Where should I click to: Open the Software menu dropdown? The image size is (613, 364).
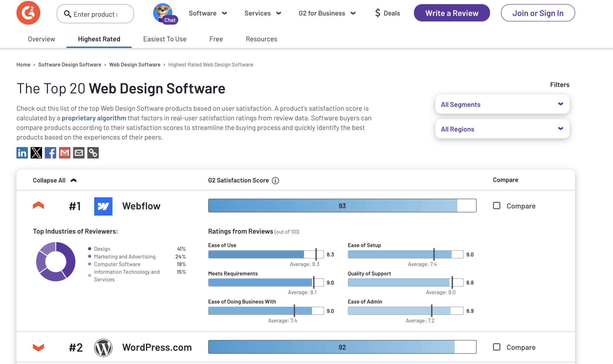pyautogui.click(x=208, y=13)
